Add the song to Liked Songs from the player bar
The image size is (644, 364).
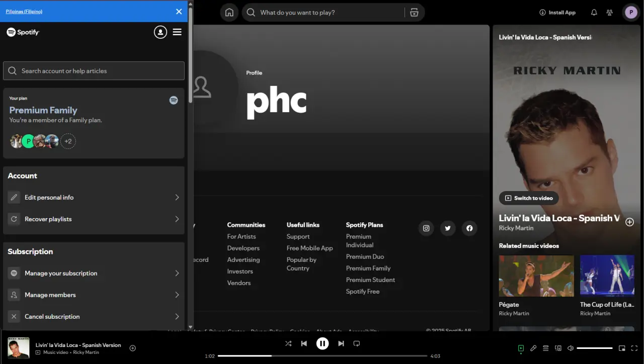pyautogui.click(x=133, y=348)
